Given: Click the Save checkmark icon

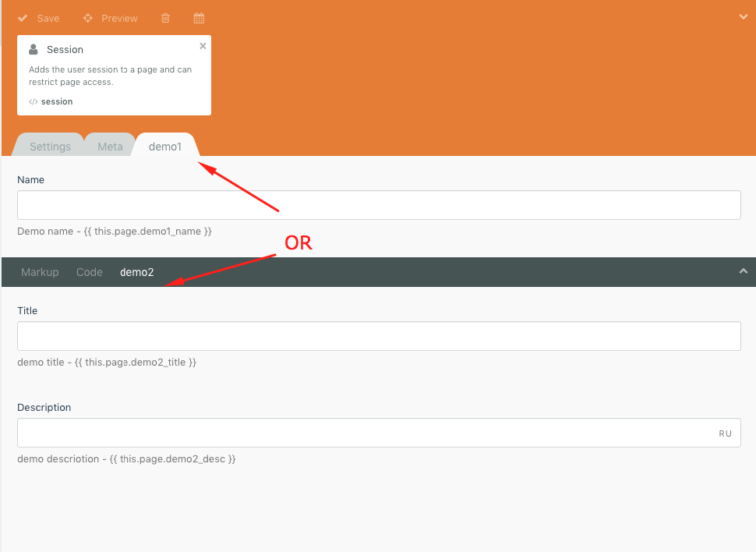Looking at the screenshot, I should click(x=22, y=19).
